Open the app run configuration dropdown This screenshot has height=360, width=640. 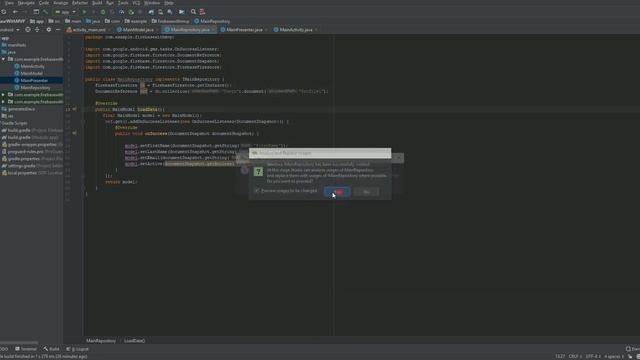pos(65,12)
